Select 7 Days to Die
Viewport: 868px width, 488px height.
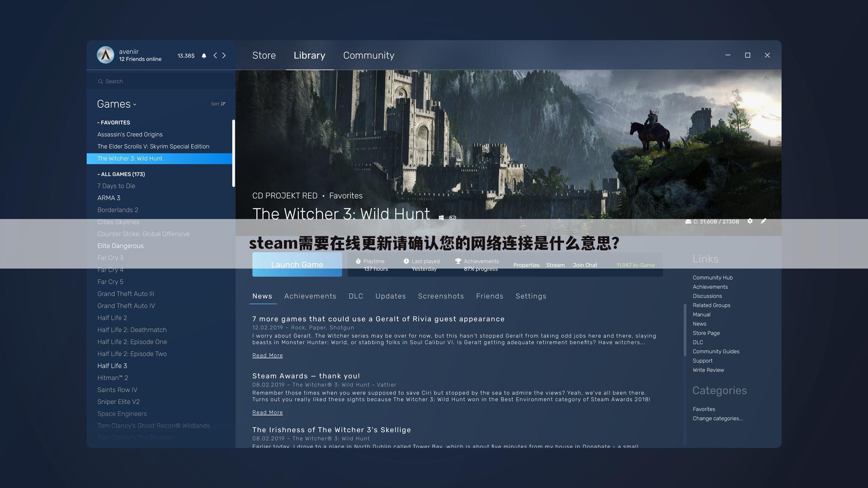click(x=116, y=186)
